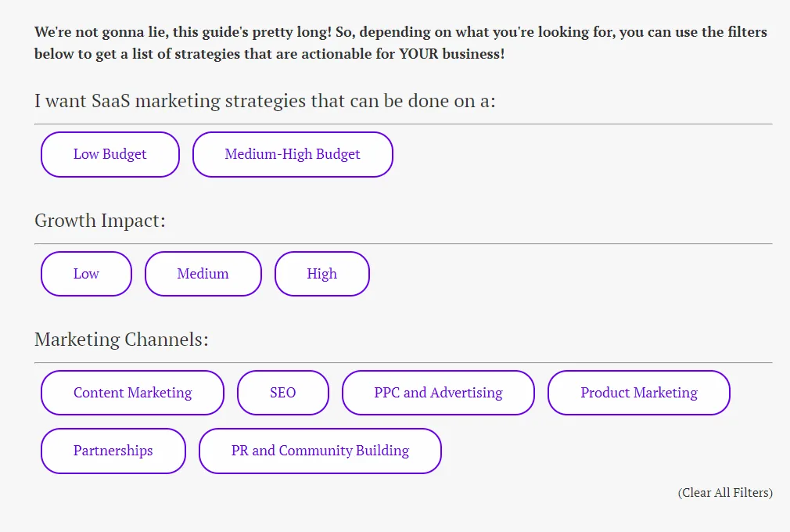Pick the PPC and Advertising filter
The image size is (790, 532).
pyautogui.click(x=438, y=393)
